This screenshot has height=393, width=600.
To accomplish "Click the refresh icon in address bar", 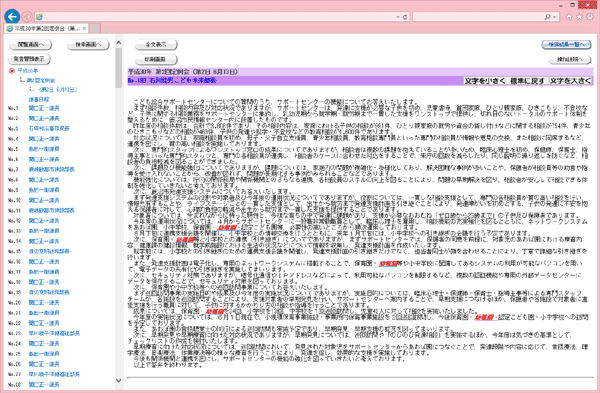I will click(x=405, y=17).
